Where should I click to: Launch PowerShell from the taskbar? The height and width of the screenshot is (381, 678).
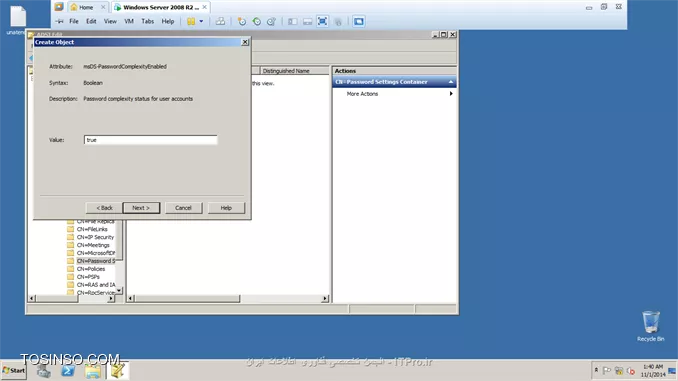(x=68, y=371)
